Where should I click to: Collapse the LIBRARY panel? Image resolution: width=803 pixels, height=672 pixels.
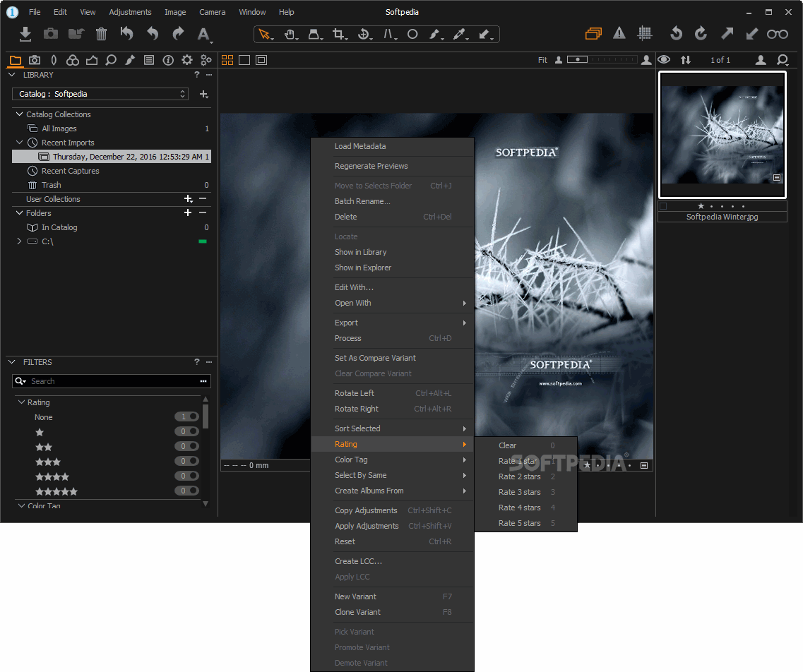click(x=12, y=75)
